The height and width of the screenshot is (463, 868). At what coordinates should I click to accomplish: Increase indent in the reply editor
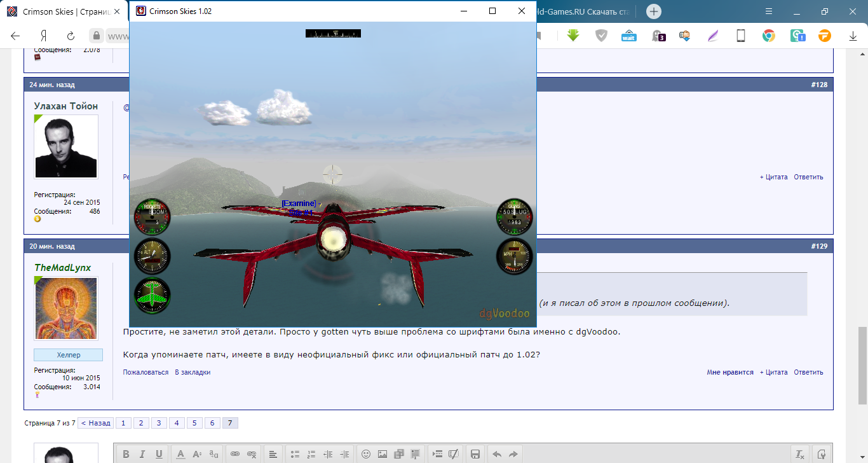(x=344, y=454)
